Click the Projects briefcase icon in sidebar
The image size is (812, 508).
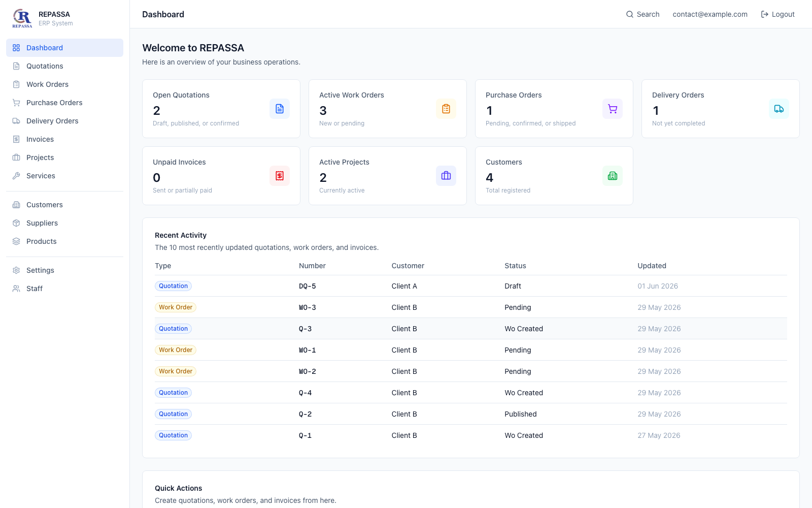[x=16, y=157]
